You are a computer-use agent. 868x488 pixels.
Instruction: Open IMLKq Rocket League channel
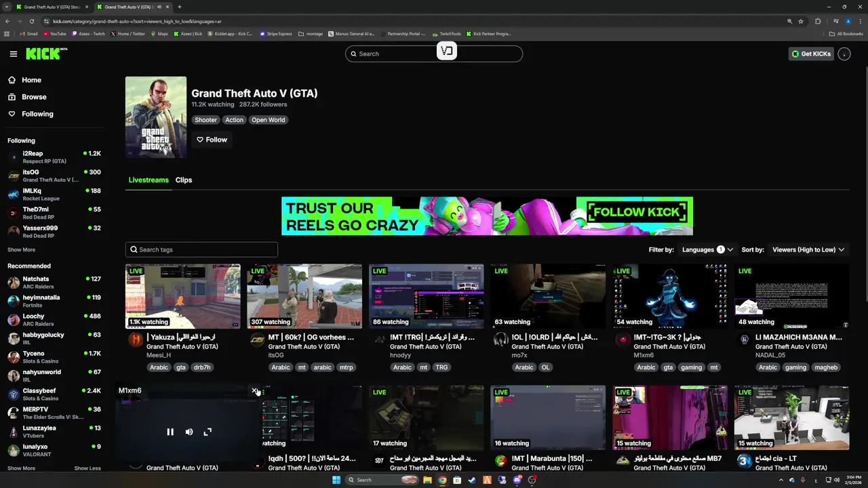(54, 195)
